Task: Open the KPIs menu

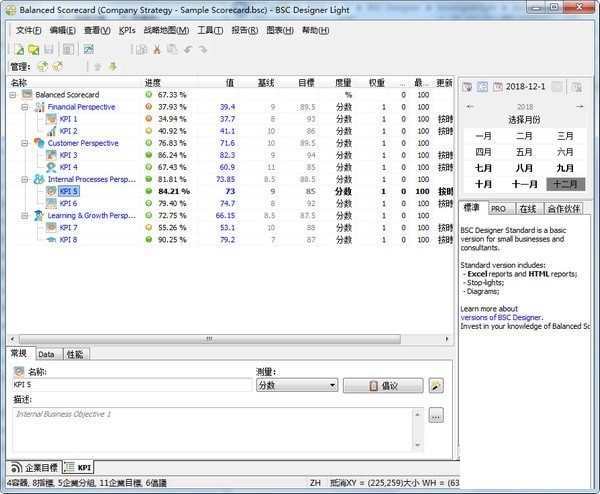Action: pyautogui.click(x=127, y=31)
